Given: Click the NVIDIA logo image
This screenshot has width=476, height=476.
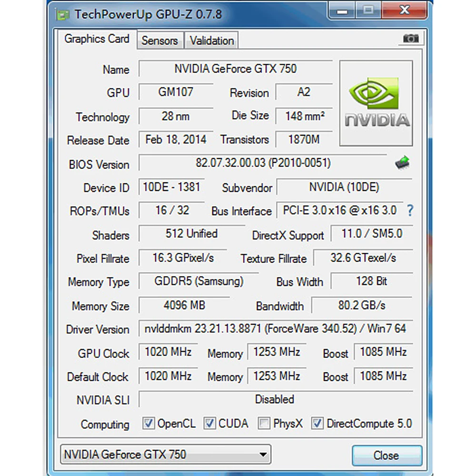Looking at the screenshot, I should 376,103.
